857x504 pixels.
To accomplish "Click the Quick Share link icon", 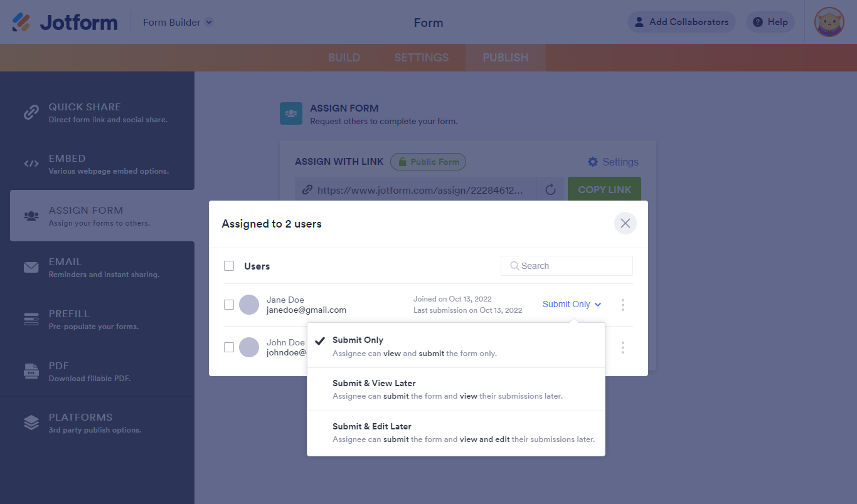I will 31,112.
